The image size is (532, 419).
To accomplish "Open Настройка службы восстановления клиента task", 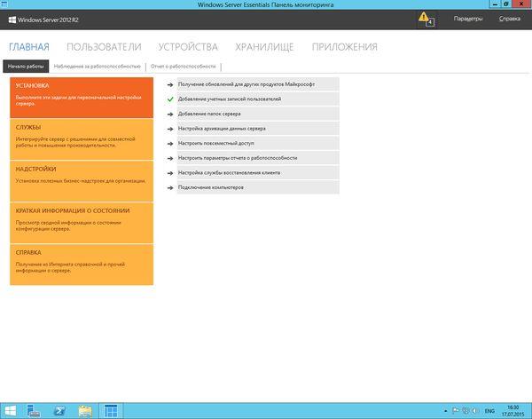I will pyautogui.click(x=258, y=173).
